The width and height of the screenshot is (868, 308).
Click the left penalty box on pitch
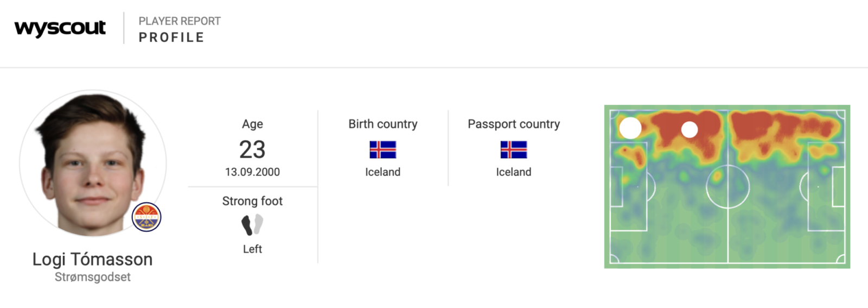tap(629, 187)
